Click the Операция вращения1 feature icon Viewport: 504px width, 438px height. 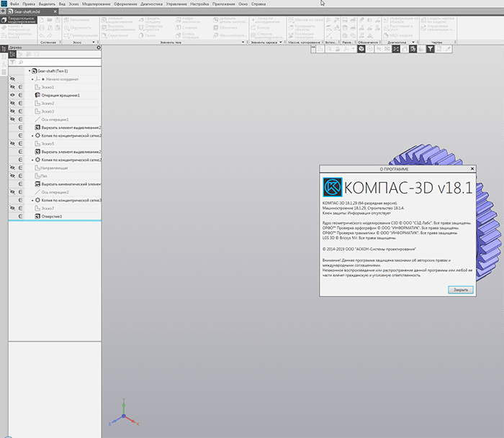point(37,95)
